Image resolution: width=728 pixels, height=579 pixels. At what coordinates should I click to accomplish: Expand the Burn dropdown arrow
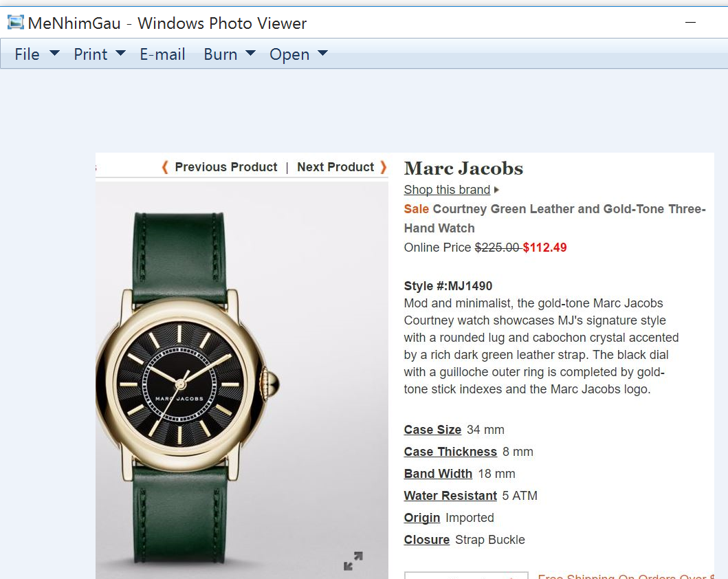coord(251,54)
